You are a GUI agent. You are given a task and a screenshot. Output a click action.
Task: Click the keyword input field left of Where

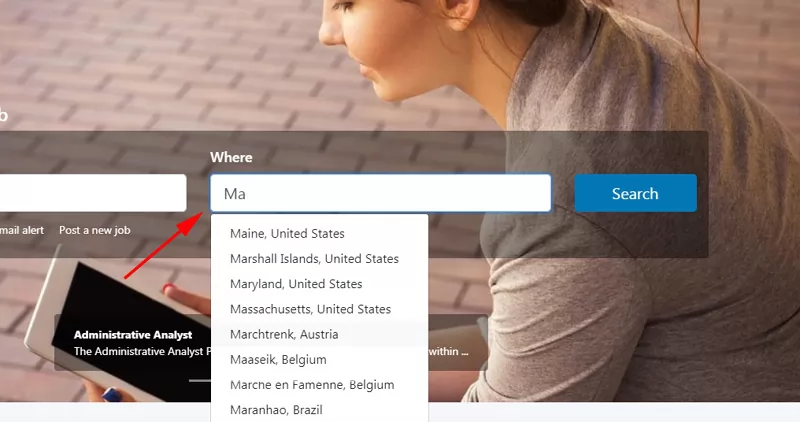(x=93, y=193)
